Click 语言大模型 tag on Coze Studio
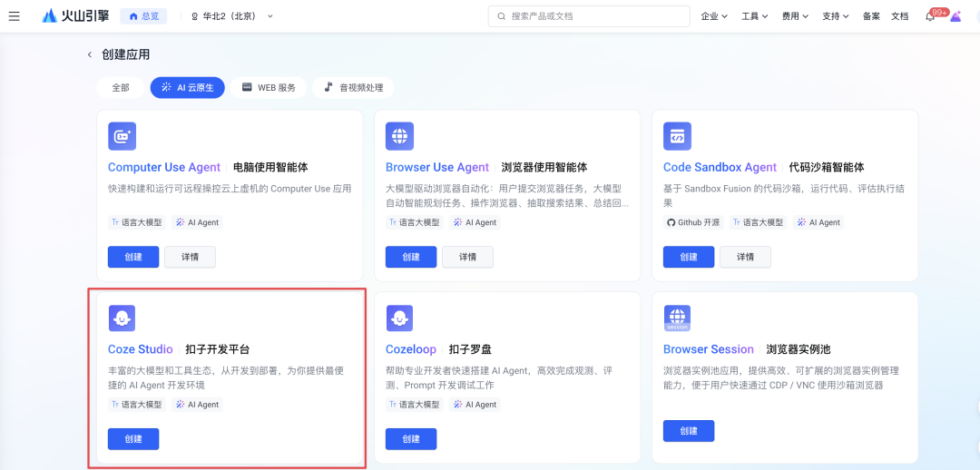The image size is (980, 470). point(137,405)
